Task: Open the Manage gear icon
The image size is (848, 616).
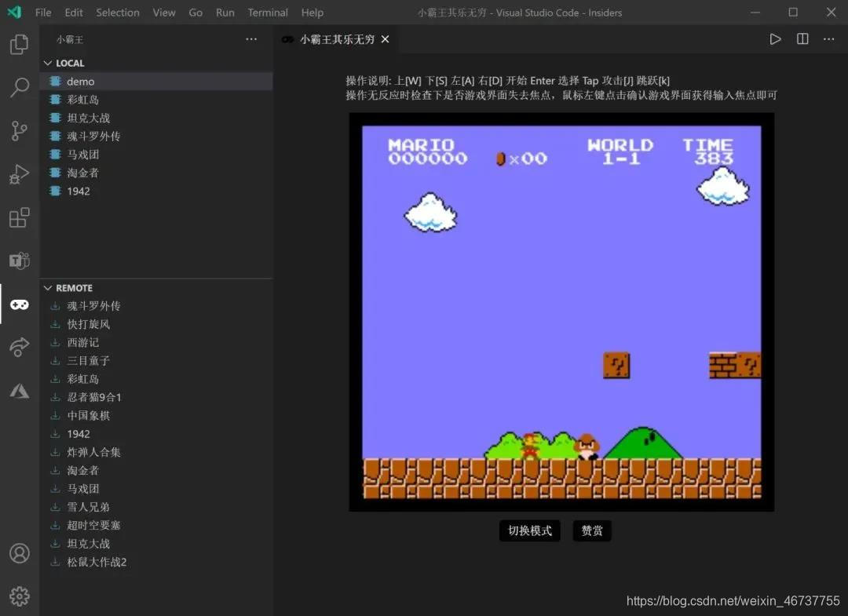Action: [20, 596]
